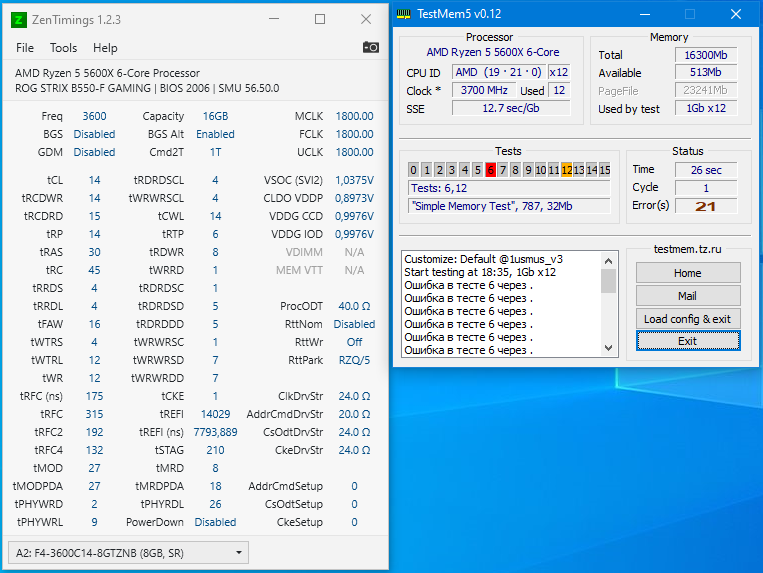The height and width of the screenshot is (573, 763).
Task: Click the tSTAG value 210
Action: [215, 450]
